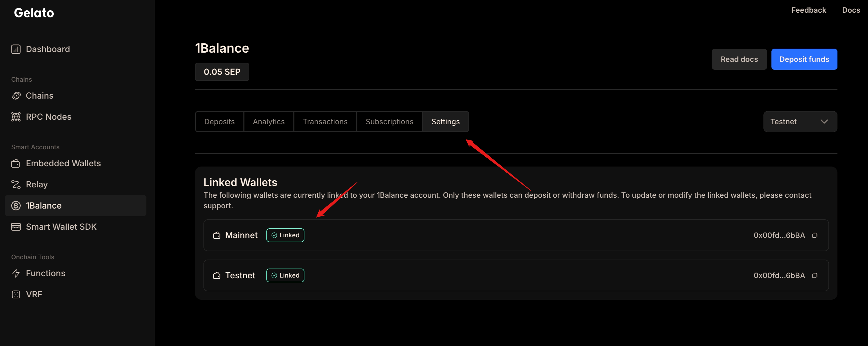
Task: Click the 0.05 SEP balance badge
Action: point(222,72)
